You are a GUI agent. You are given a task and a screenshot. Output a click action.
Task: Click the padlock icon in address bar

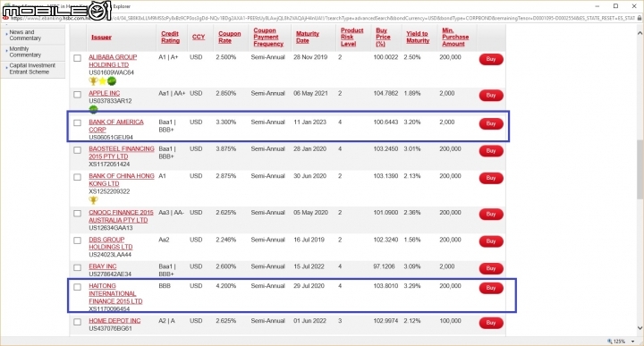pyautogui.click(x=640, y=19)
